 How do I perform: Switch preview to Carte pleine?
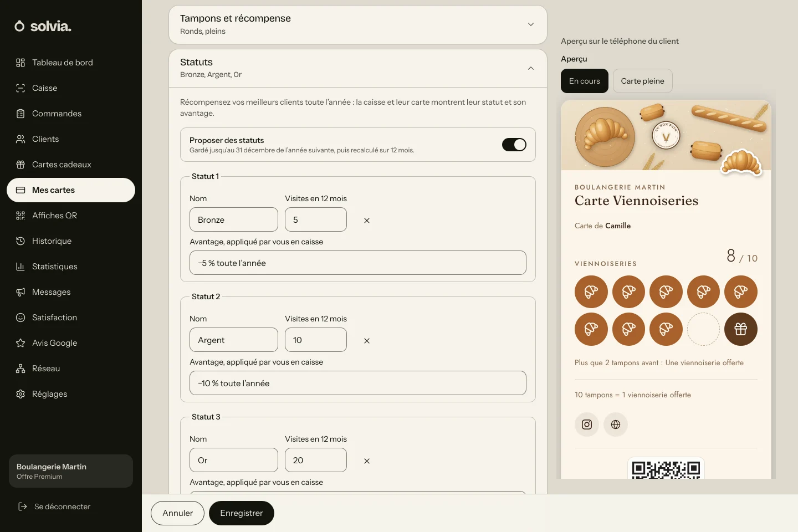(642, 81)
